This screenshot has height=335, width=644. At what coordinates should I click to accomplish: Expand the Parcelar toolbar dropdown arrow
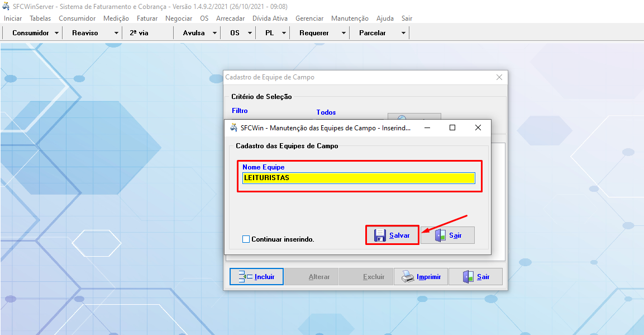pyautogui.click(x=403, y=33)
